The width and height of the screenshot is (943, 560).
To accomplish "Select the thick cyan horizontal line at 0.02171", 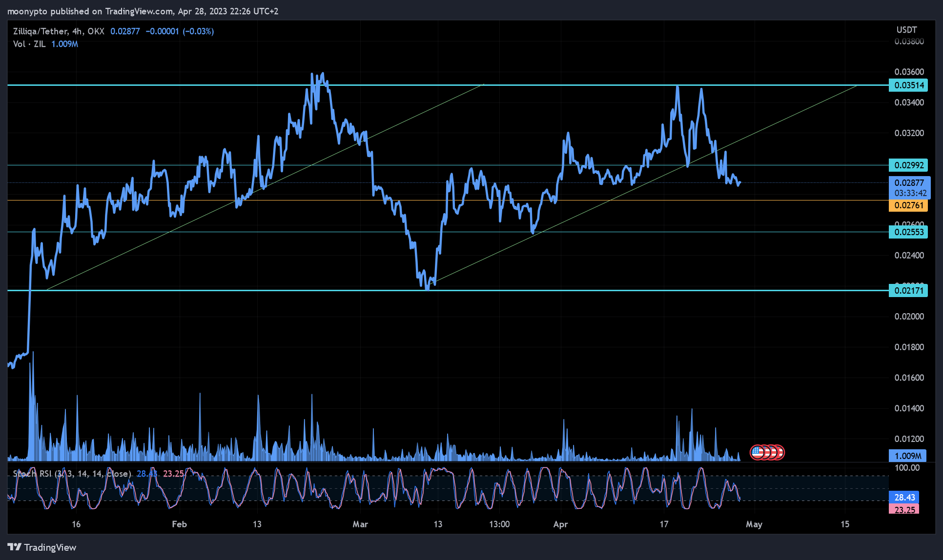I will tap(448, 290).
